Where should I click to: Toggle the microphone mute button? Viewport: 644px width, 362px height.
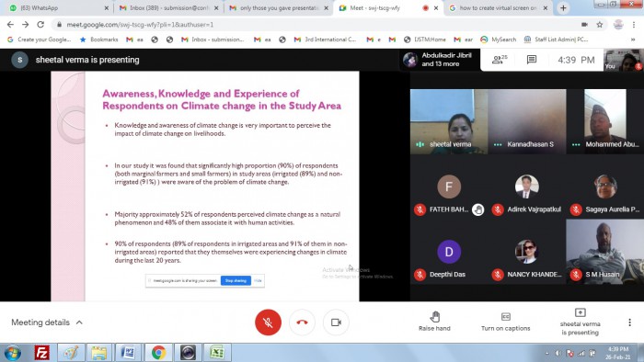coord(269,322)
